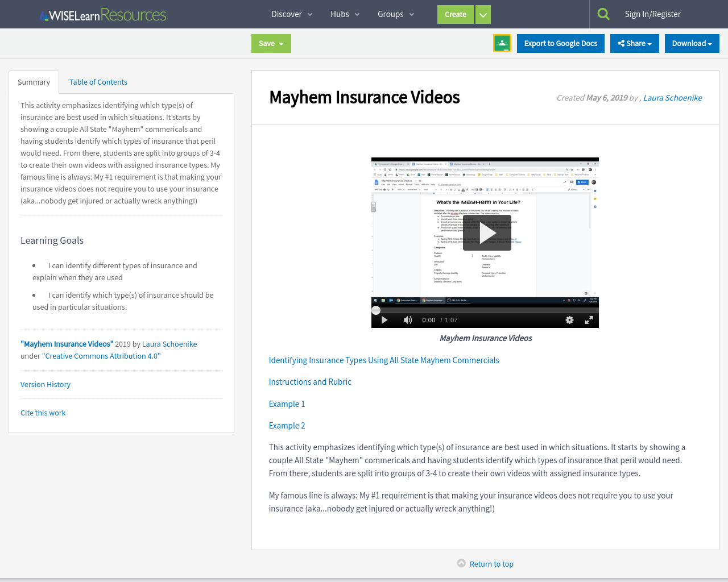Play the Mayhem Insurance video
The width and height of the screenshot is (728, 582).
coord(487,234)
